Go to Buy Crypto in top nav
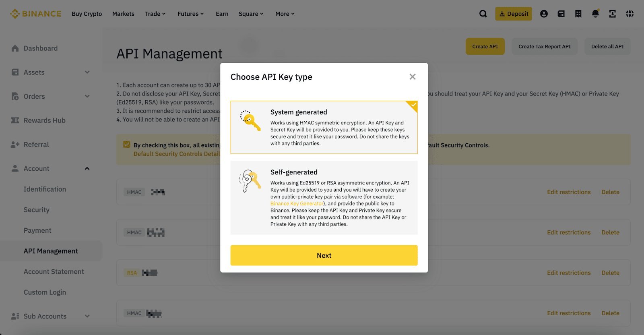This screenshot has height=335, width=644. (87, 14)
